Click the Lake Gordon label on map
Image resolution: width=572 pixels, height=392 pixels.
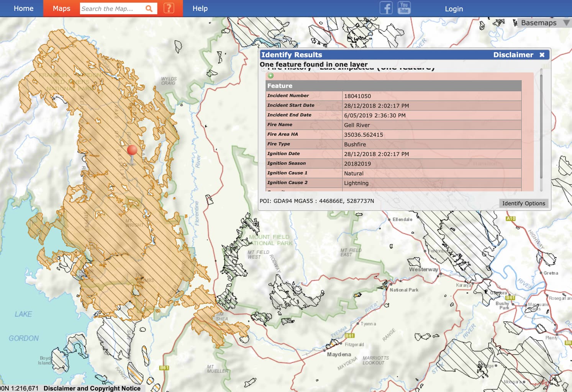click(x=23, y=326)
